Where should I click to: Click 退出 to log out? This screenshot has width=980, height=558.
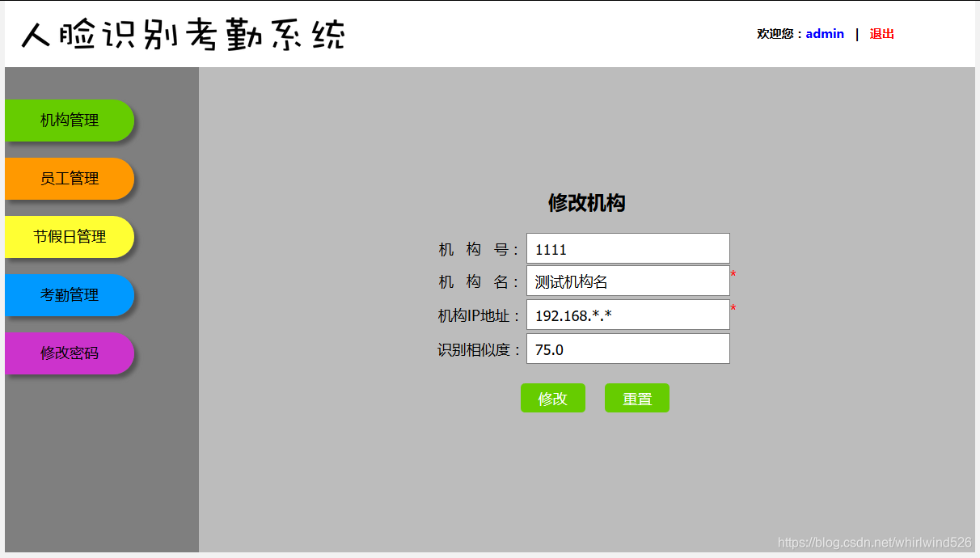click(881, 33)
